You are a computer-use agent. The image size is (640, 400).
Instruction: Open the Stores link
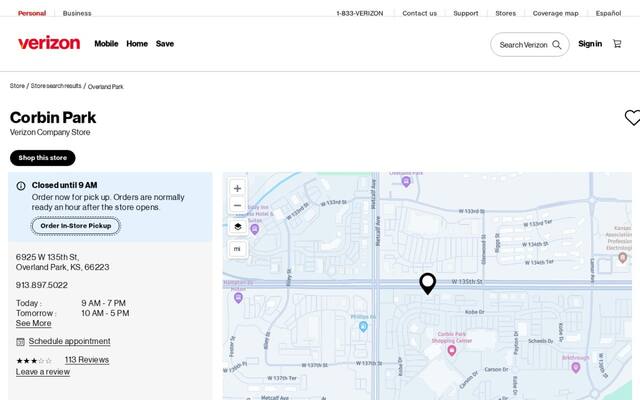pyautogui.click(x=506, y=13)
